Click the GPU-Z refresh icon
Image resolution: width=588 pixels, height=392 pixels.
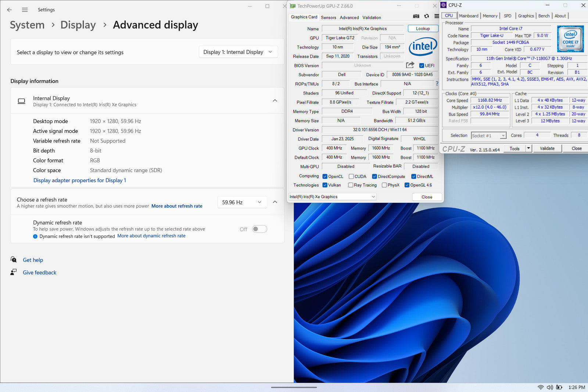pos(426,16)
